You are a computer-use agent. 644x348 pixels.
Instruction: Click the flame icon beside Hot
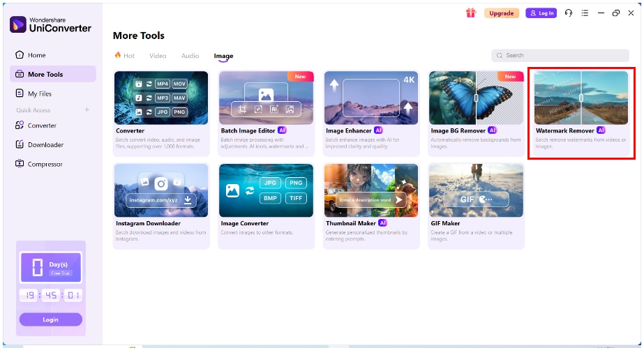point(118,55)
